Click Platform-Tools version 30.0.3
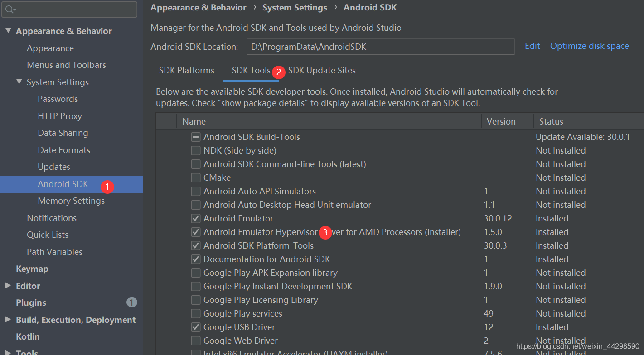644x355 pixels. click(x=495, y=245)
